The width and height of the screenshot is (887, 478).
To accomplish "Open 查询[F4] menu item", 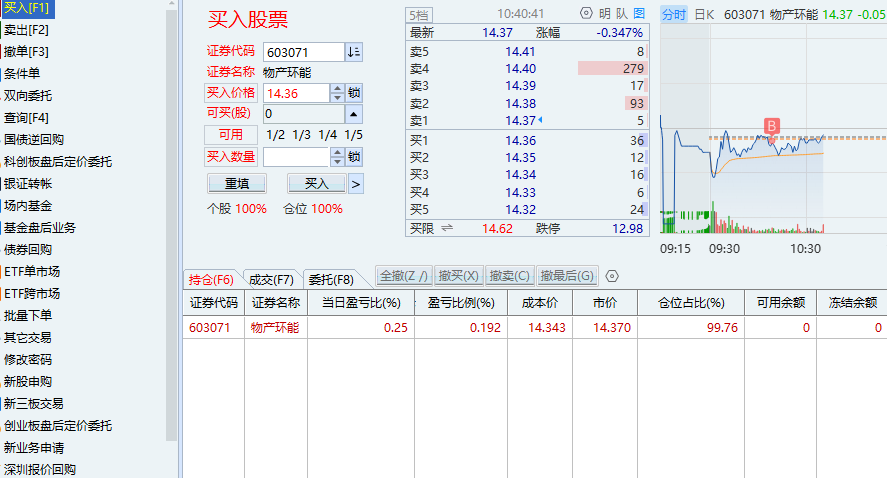I will [x=26, y=118].
